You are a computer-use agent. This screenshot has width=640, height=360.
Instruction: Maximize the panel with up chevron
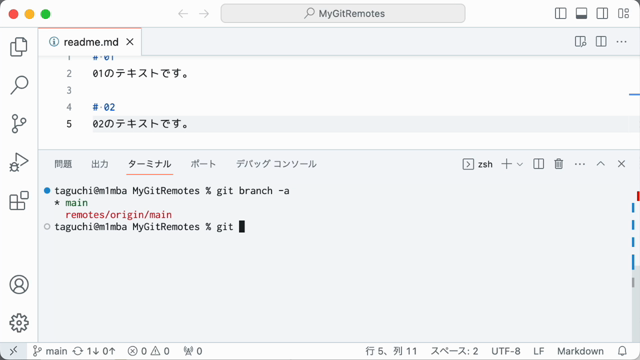pos(600,164)
